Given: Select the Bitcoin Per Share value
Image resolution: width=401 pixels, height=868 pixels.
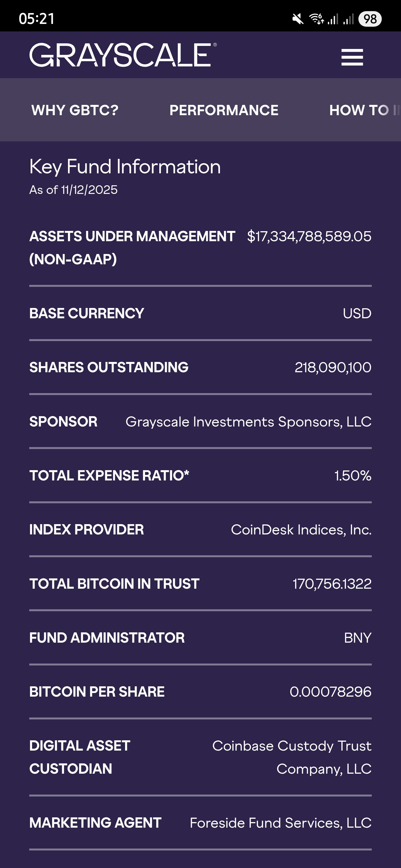Looking at the screenshot, I should [x=330, y=692].
